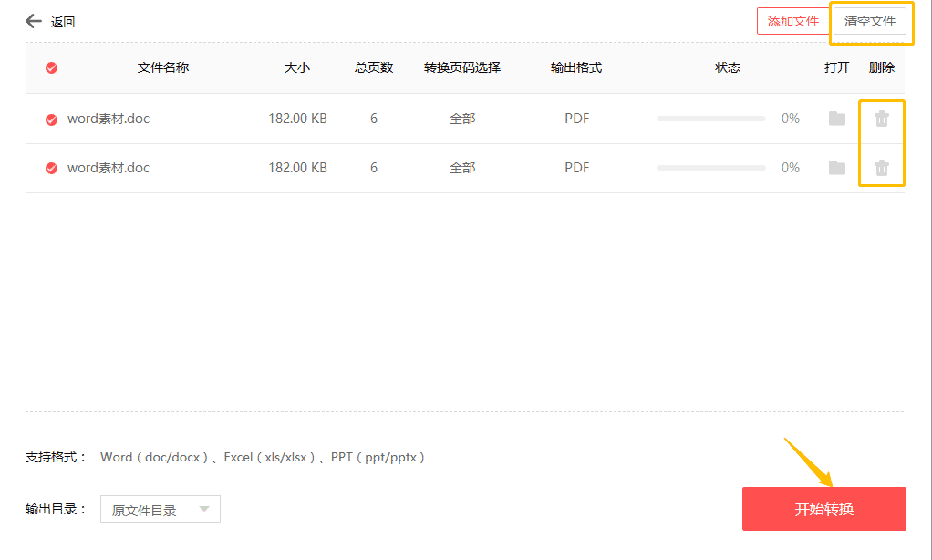Click 0% status in second row
Image resolution: width=932 pixels, height=560 pixels.
[791, 168]
